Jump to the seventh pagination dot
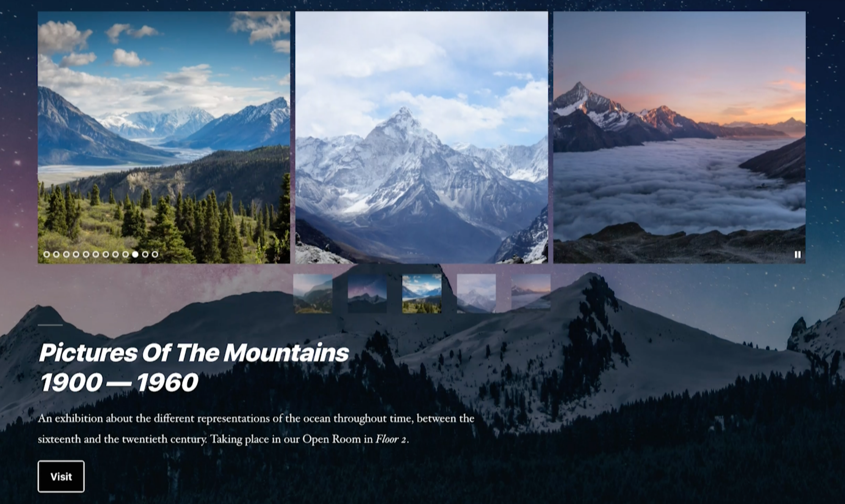Image resolution: width=845 pixels, height=504 pixels. (x=106, y=254)
